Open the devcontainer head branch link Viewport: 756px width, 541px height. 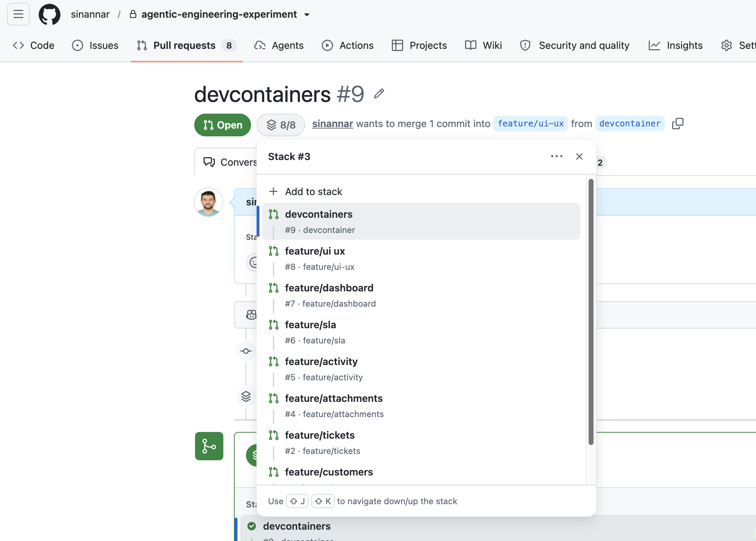click(x=630, y=124)
